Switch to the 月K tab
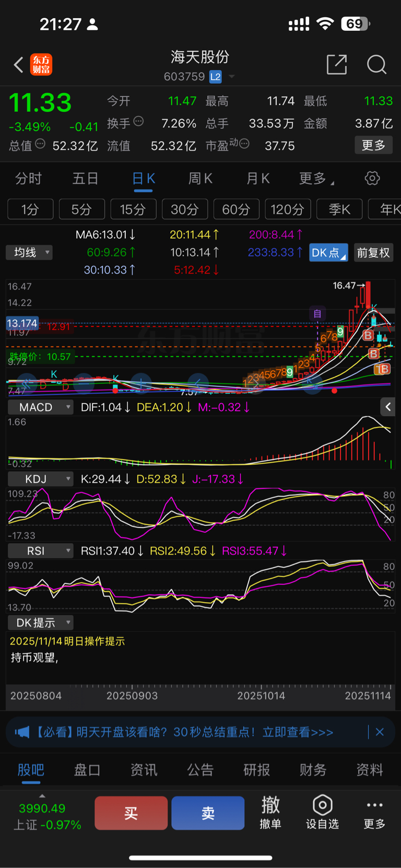 click(258, 179)
